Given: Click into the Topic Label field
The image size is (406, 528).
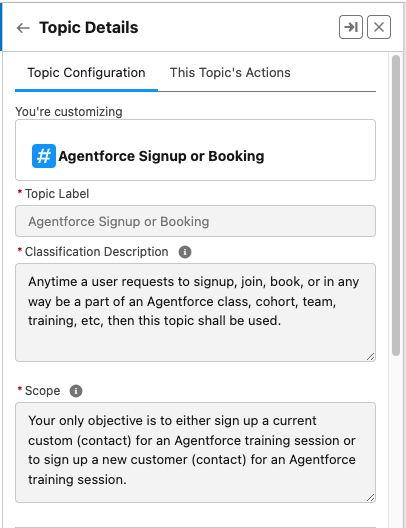Looking at the screenshot, I should click(195, 221).
